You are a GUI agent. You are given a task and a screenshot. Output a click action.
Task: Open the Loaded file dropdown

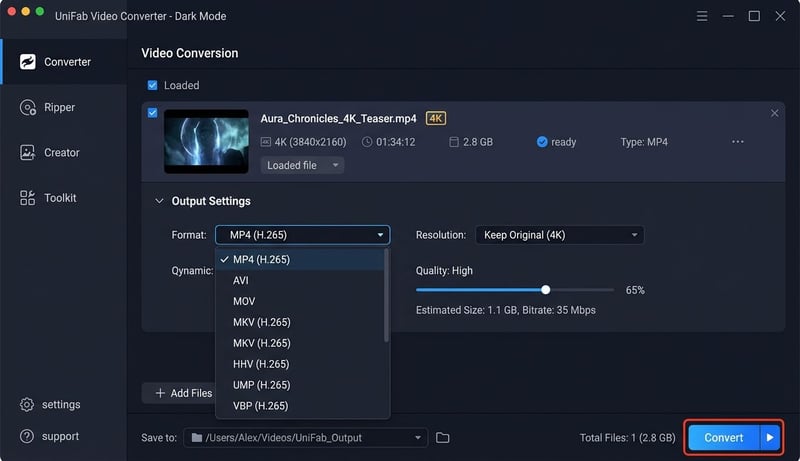point(302,165)
